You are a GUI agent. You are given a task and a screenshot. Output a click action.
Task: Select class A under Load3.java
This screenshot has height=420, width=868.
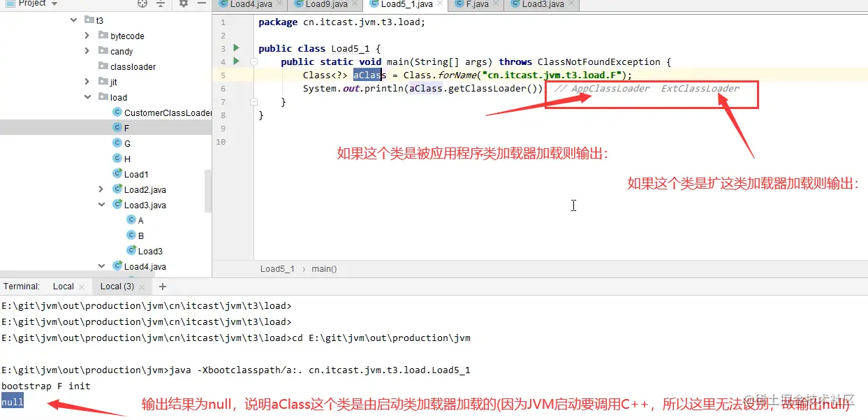point(140,220)
